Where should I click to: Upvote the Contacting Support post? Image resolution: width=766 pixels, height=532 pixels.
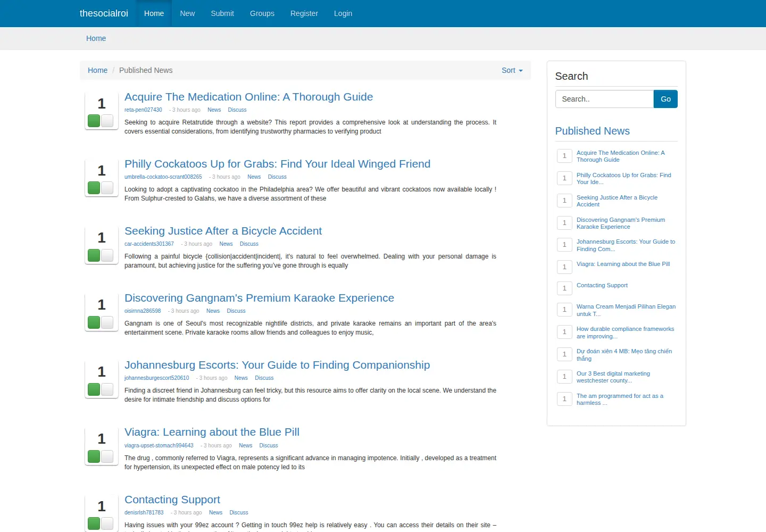(94, 523)
